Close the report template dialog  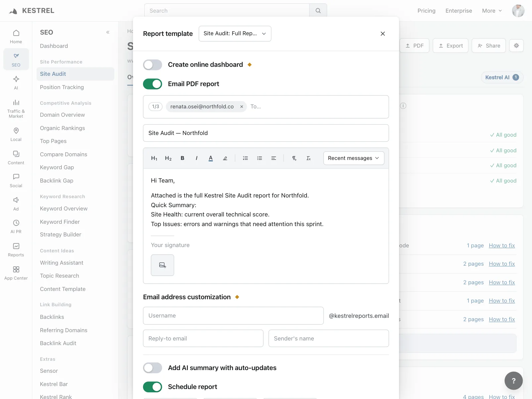(x=383, y=34)
